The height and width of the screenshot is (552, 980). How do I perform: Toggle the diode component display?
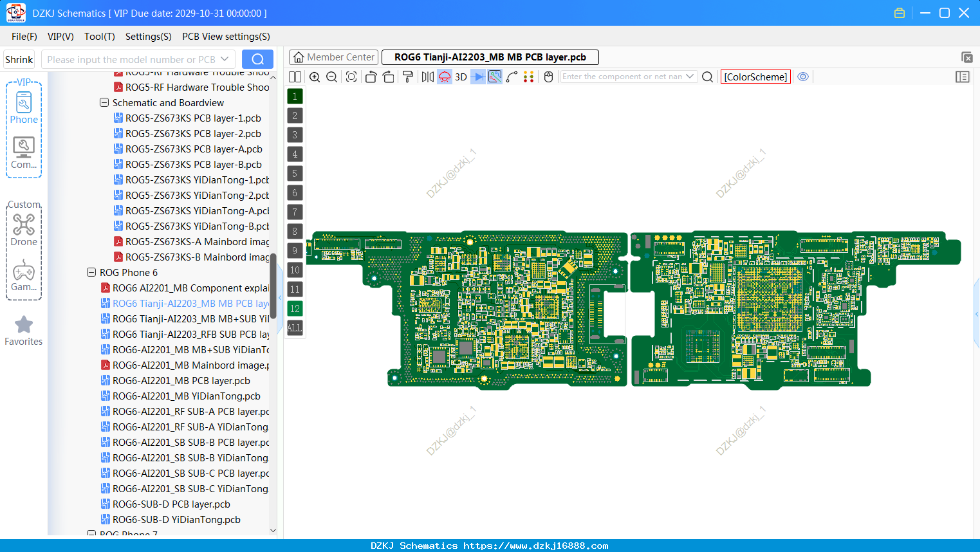(478, 77)
